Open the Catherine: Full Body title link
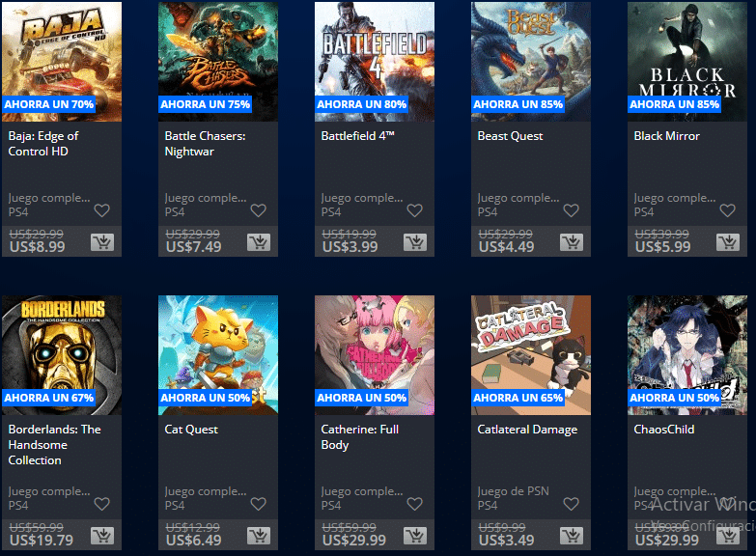 pos(360,437)
